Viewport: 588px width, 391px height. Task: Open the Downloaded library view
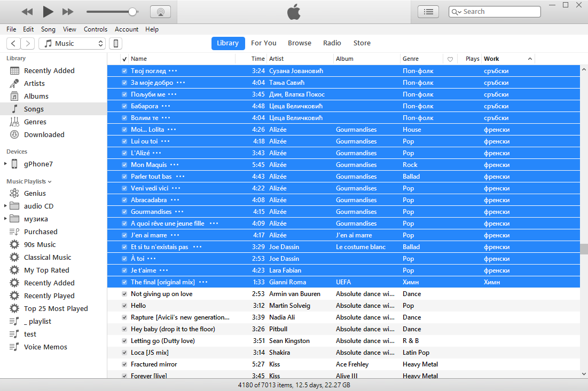click(44, 134)
